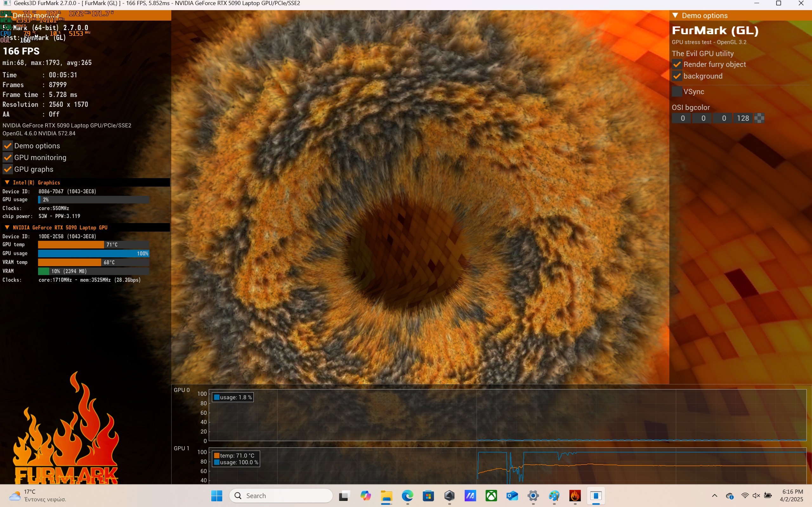Screen dimensions: 812x507
Task: Show hidden system tray icons
Action: tap(714, 496)
